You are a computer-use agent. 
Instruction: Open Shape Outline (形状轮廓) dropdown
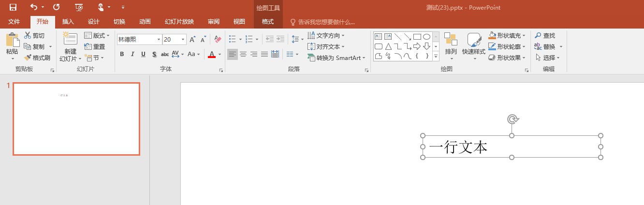coord(507,47)
